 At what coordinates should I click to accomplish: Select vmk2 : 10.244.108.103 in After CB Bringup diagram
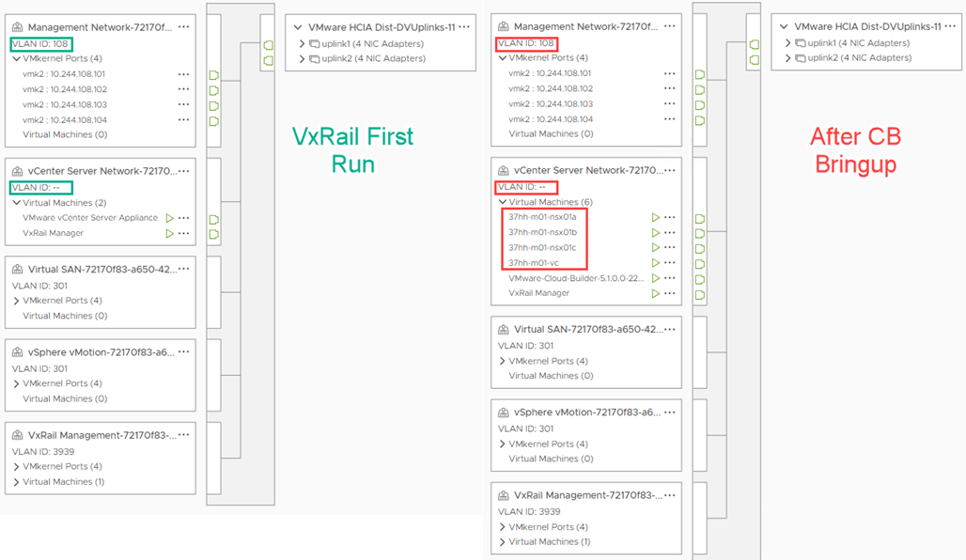pos(551,104)
